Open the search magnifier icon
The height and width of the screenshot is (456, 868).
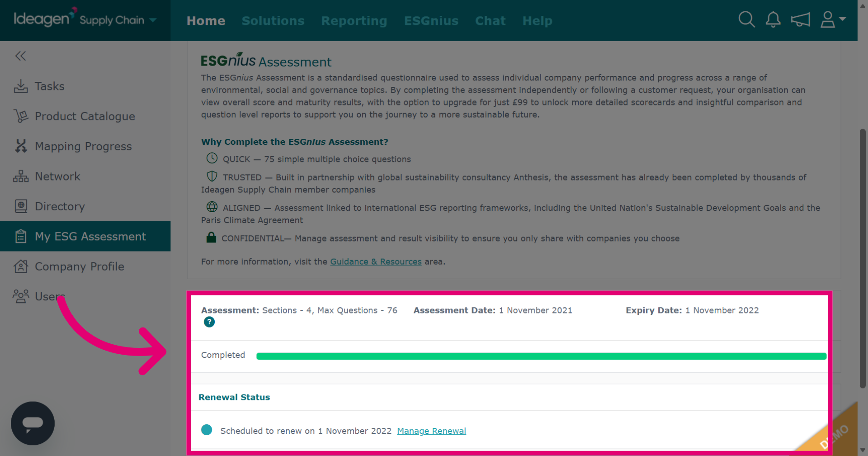point(746,19)
